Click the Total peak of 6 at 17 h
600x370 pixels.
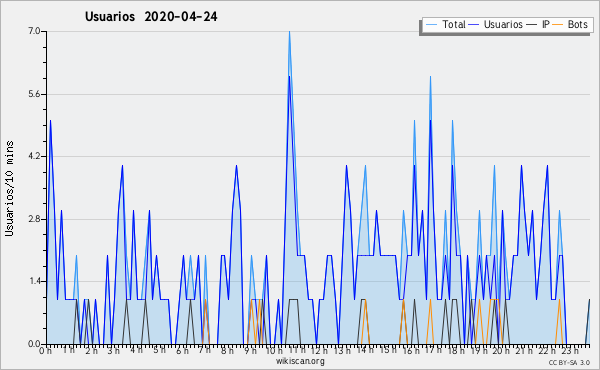[x=430, y=77]
